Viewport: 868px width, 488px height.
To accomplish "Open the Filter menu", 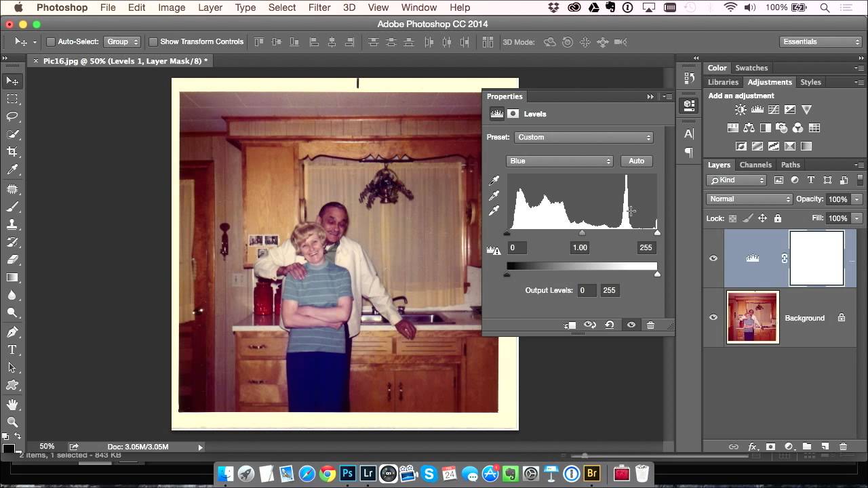I will pyautogui.click(x=319, y=7).
